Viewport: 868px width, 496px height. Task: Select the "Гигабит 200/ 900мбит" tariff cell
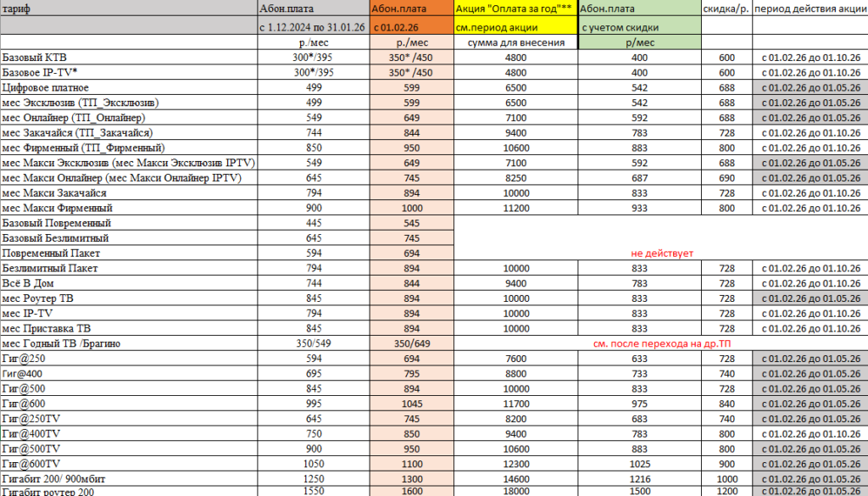(x=127, y=479)
